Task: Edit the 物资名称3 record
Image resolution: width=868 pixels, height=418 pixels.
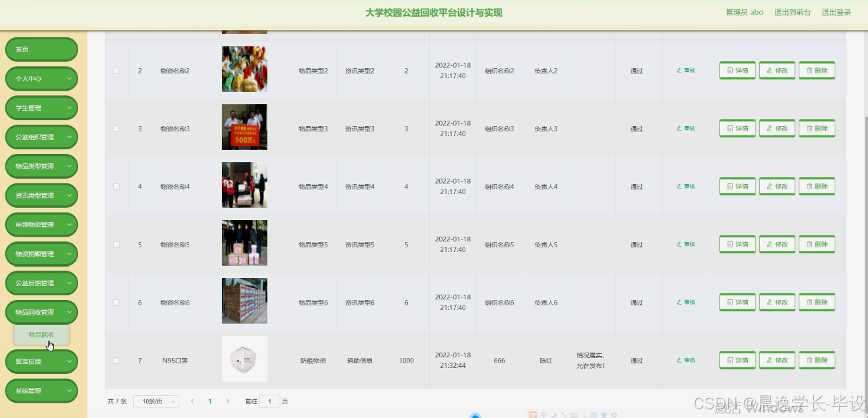Action: pos(777,129)
